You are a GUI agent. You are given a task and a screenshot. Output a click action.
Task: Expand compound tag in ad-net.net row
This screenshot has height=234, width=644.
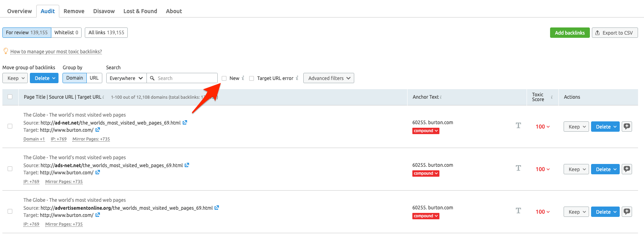[x=426, y=131]
